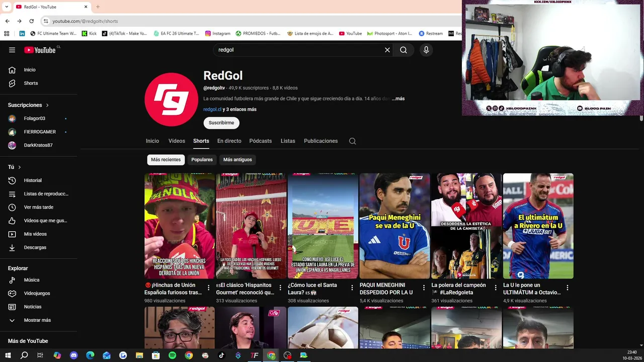Switch to the Inicio channel tab
644x362 pixels.
[152, 141]
